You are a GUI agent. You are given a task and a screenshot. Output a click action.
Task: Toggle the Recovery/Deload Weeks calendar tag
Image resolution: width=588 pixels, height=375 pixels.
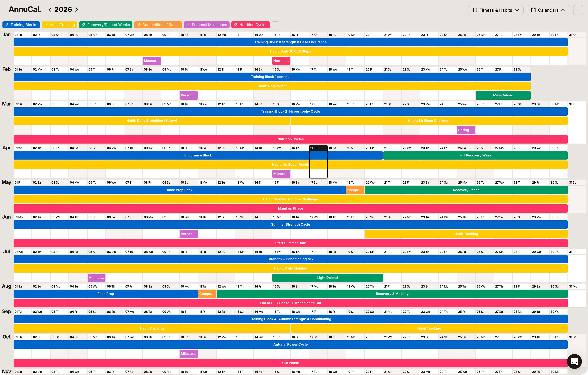[x=108, y=25]
